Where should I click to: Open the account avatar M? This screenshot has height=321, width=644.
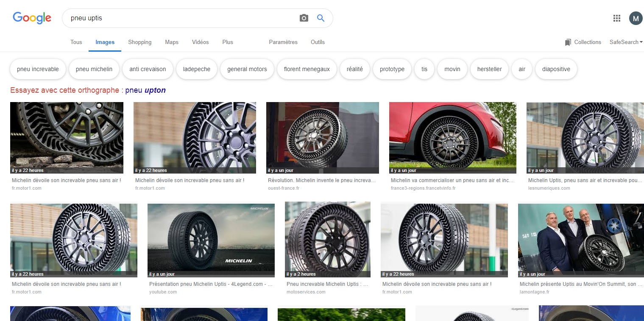point(636,18)
